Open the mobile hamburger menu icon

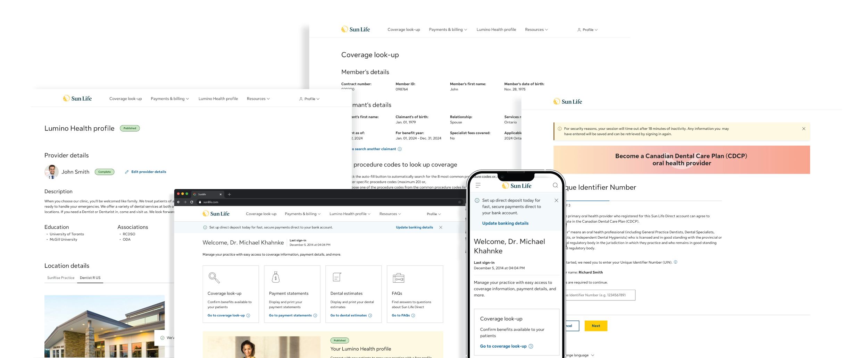click(x=478, y=186)
